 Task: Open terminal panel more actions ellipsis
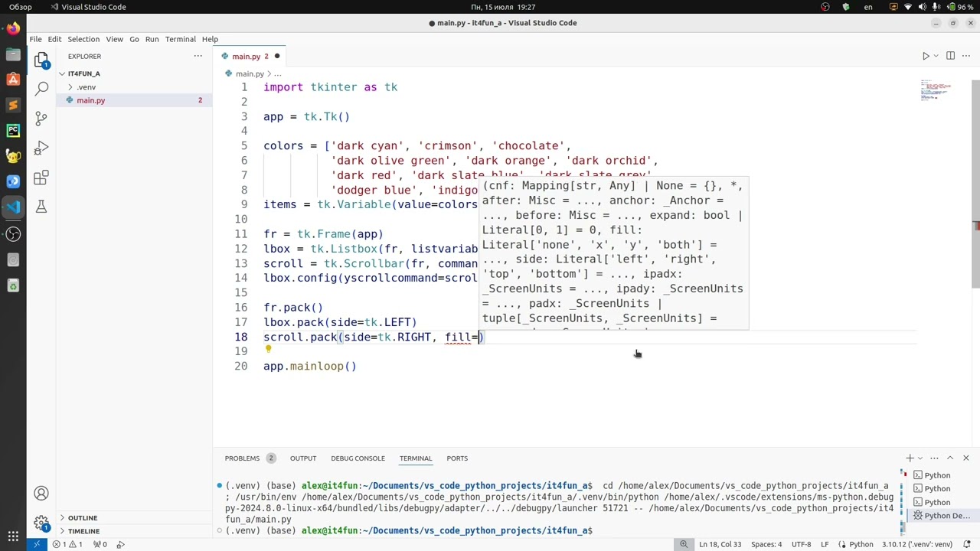pyautogui.click(x=934, y=458)
